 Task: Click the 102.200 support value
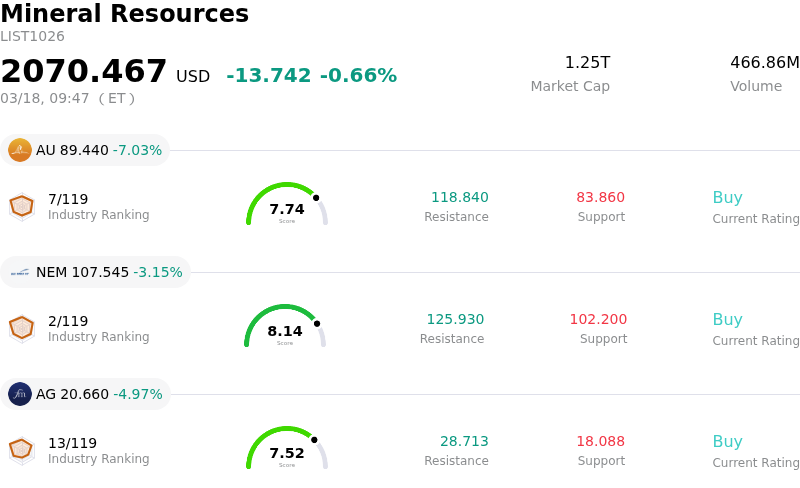[x=598, y=320]
